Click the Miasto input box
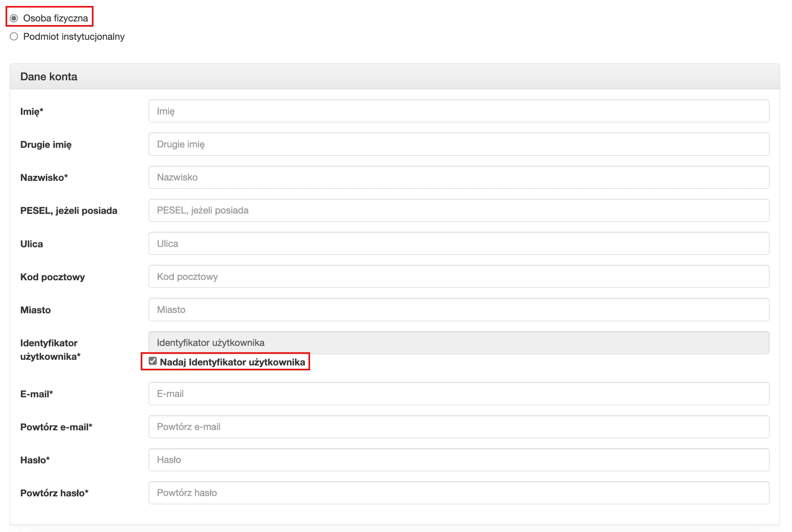792x532 pixels. pyautogui.click(x=458, y=310)
